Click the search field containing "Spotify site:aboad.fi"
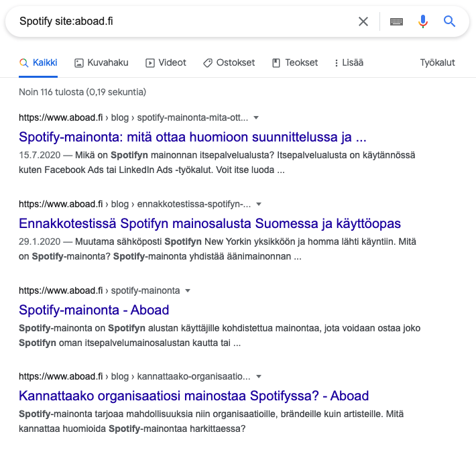Viewport: 476px width, 454px height. (x=181, y=21)
